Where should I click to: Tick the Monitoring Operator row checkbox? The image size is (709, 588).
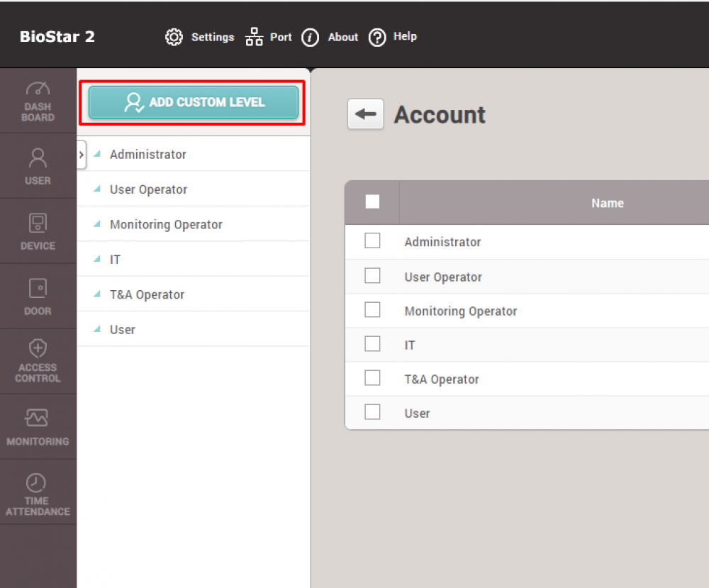(x=372, y=310)
